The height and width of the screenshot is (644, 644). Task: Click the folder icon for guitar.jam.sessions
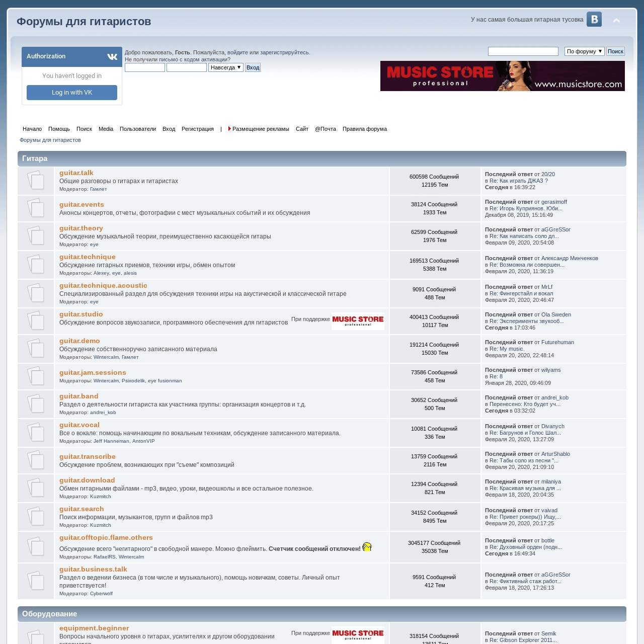36,376
